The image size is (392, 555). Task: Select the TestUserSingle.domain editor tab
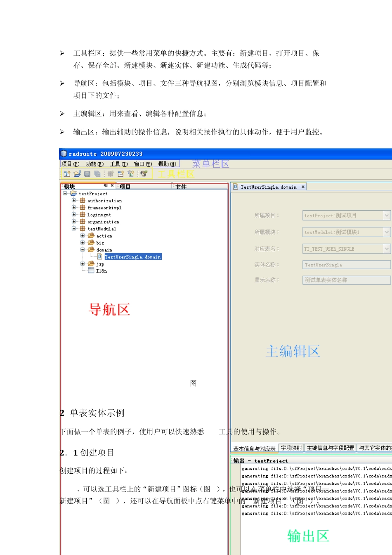coord(269,187)
